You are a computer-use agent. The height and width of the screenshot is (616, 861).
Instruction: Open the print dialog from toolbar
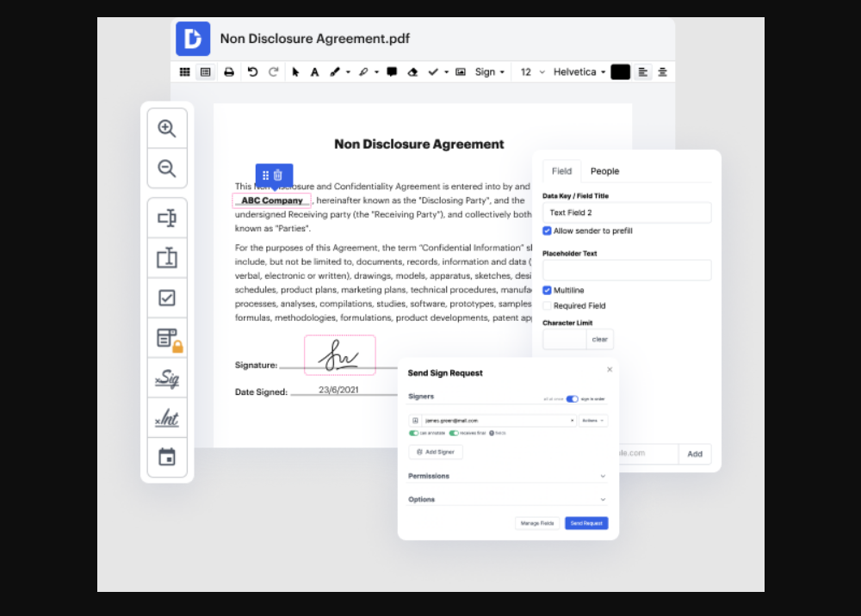tap(228, 72)
